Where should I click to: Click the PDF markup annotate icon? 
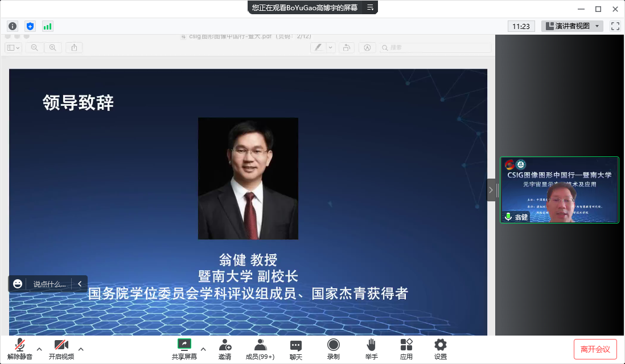[x=367, y=47]
